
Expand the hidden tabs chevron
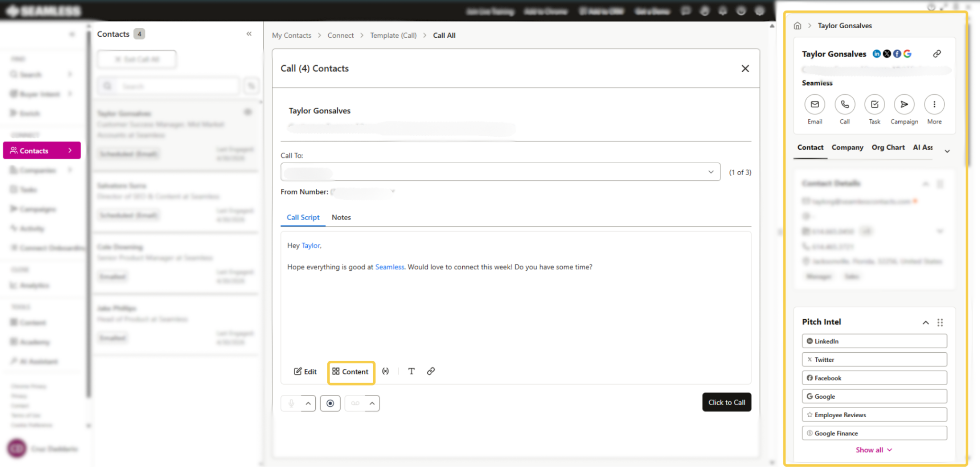(947, 151)
